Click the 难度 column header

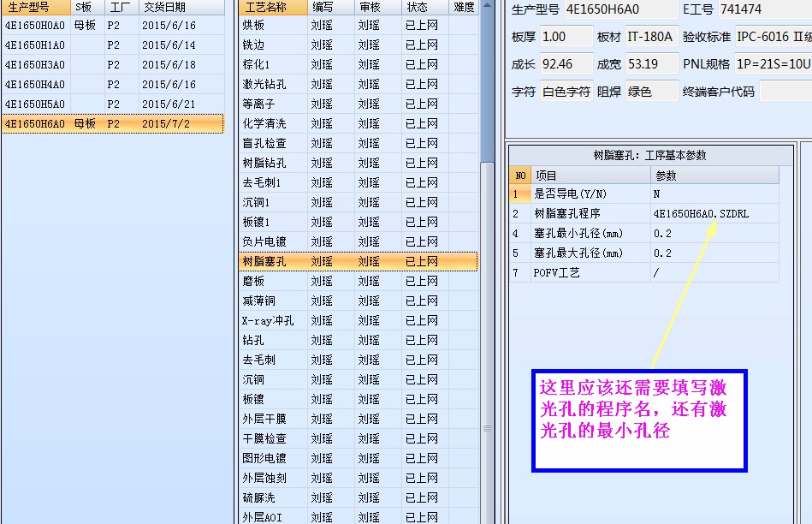[464, 7]
